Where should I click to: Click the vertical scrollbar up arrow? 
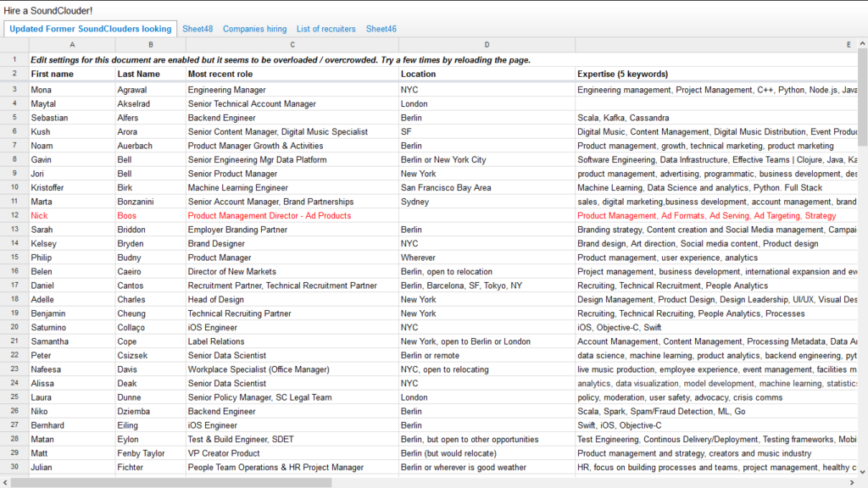[x=862, y=43]
